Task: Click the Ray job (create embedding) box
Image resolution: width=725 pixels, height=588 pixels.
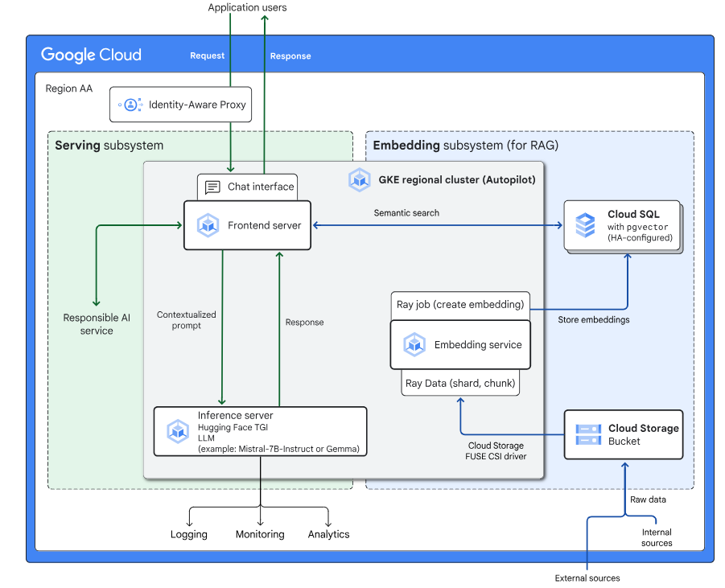Action: coord(460,304)
